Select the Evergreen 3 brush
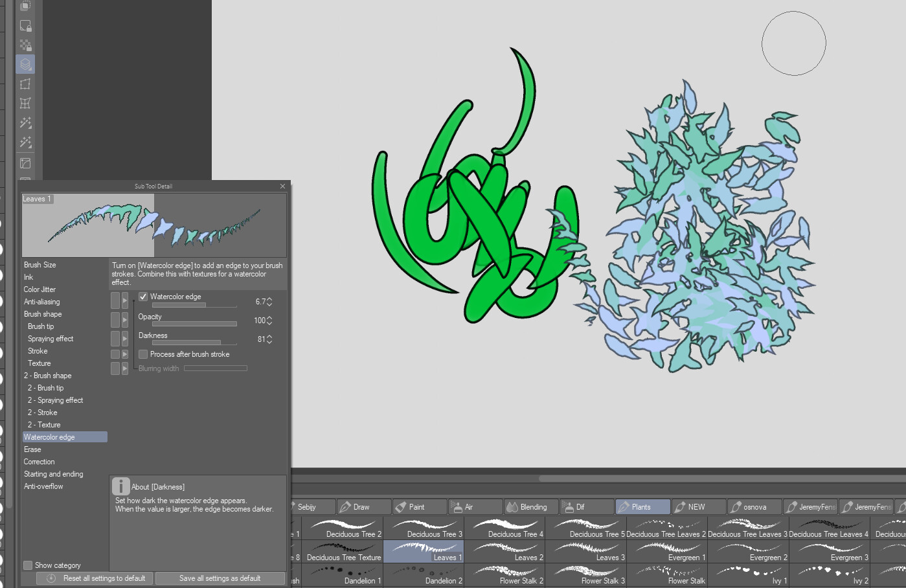 pyautogui.click(x=830, y=551)
